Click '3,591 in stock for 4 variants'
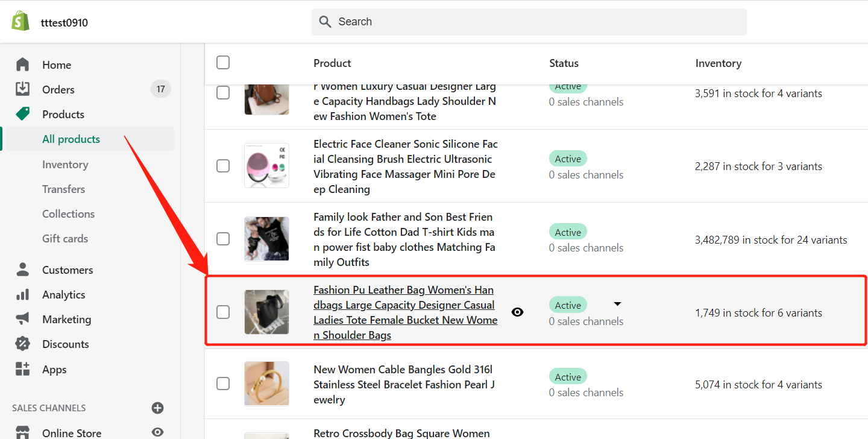 (758, 93)
